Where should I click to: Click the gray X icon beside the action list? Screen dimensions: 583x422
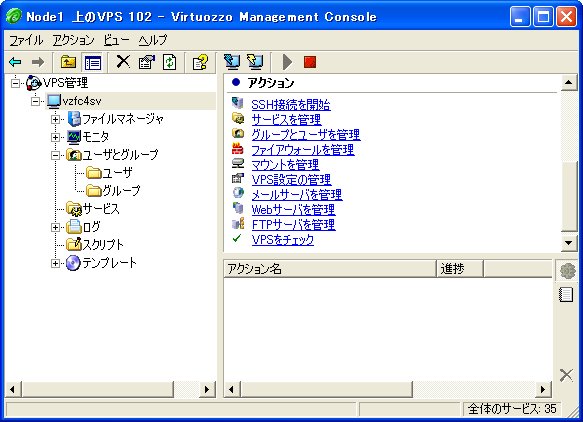(x=566, y=375)
